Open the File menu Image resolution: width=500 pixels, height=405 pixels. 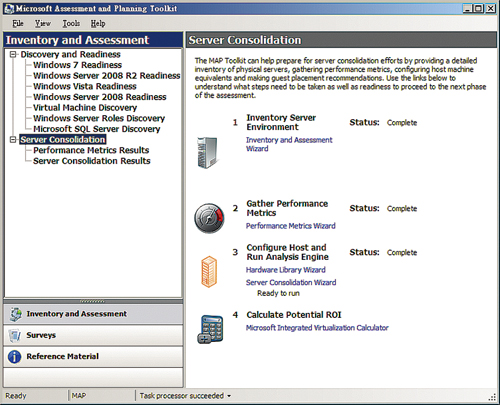click(x=18, y=23)
